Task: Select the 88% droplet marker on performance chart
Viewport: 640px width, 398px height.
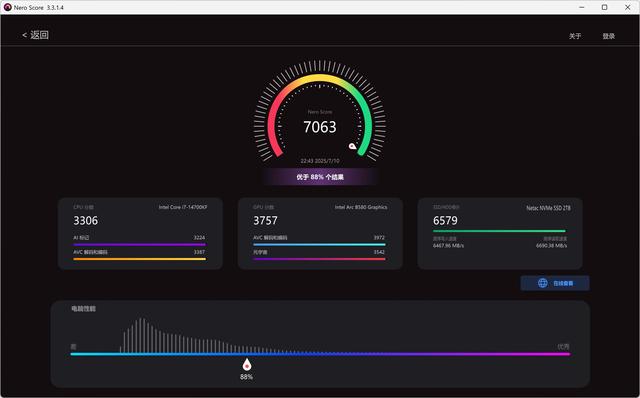Action: (247, 364)
